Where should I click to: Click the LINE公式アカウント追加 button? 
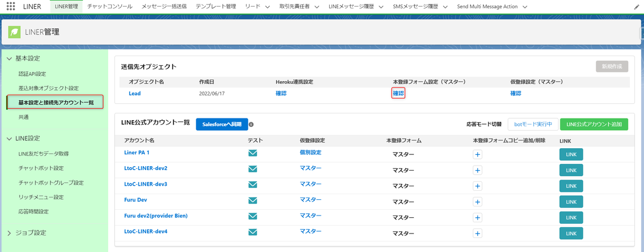tap(594, 124)
